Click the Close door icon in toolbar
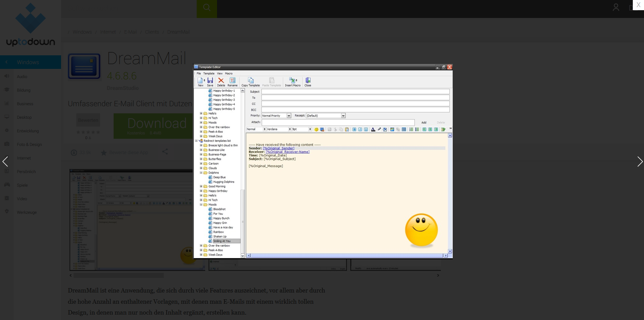 pos(308,80)
